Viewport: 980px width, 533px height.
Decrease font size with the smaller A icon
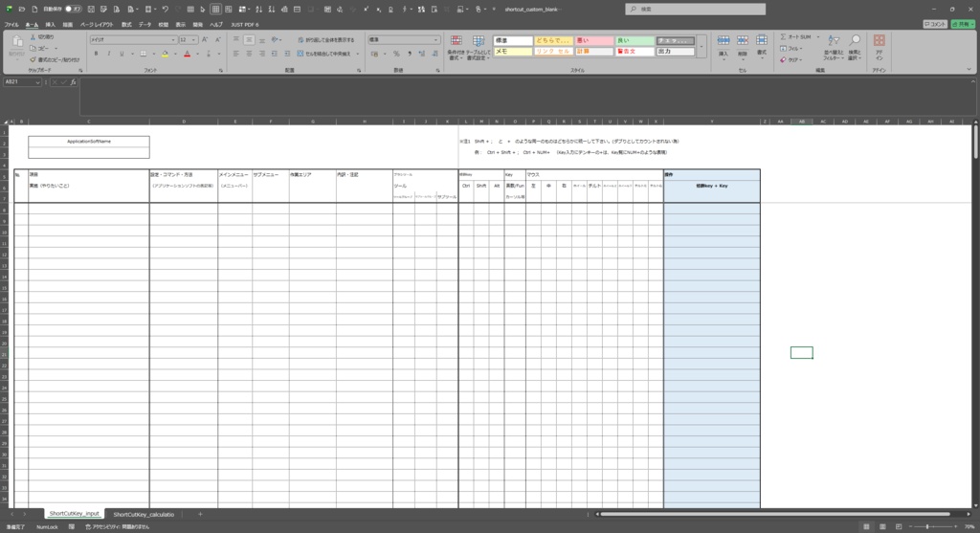pyautogui.click(x=217, y=39)
